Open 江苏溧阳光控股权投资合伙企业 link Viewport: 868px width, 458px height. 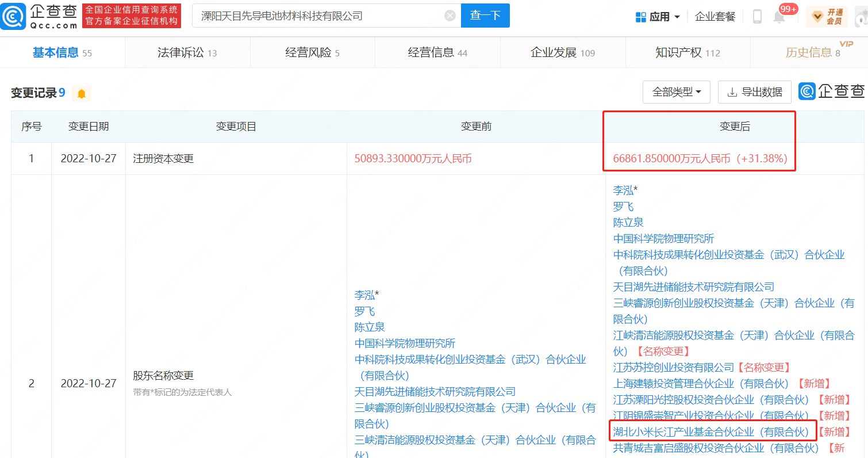[x=712, y=399]
